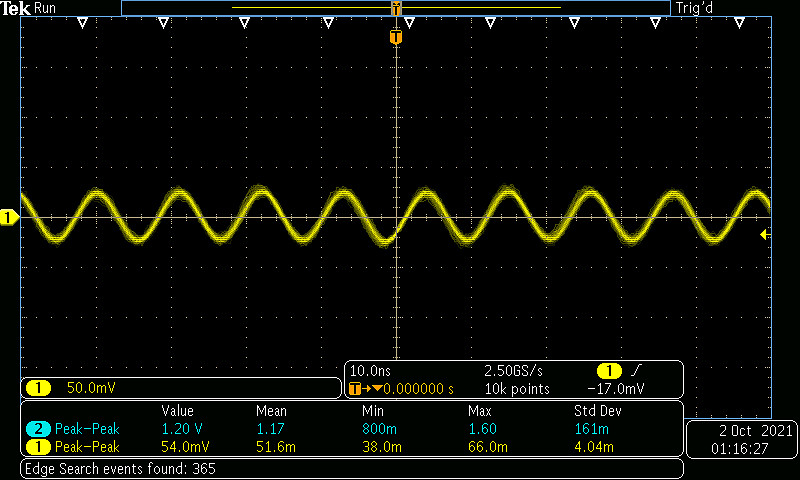The image size is (800, 480).
Task: Click the 54.0mV channel 1 value
Action: tap(185, 447)
